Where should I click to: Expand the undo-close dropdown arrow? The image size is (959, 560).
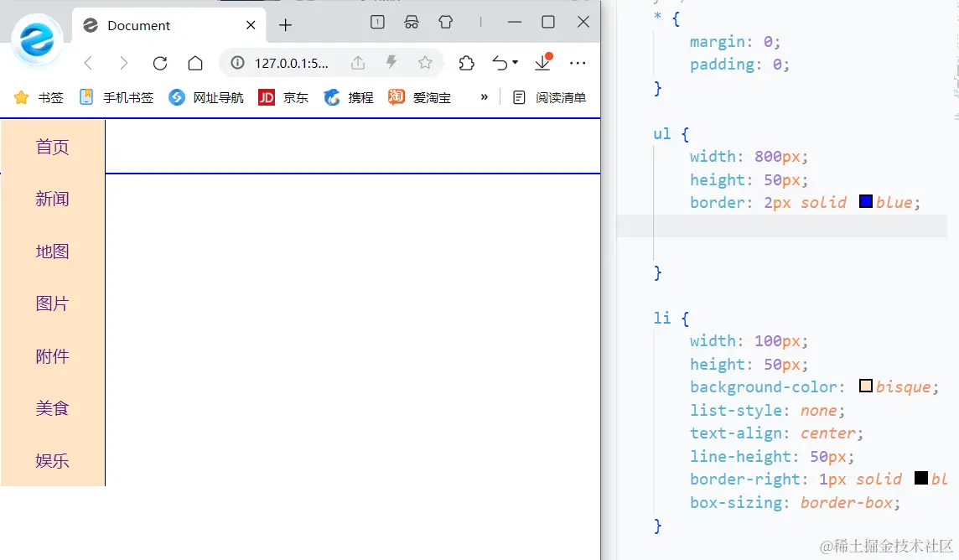click(516, 62)
